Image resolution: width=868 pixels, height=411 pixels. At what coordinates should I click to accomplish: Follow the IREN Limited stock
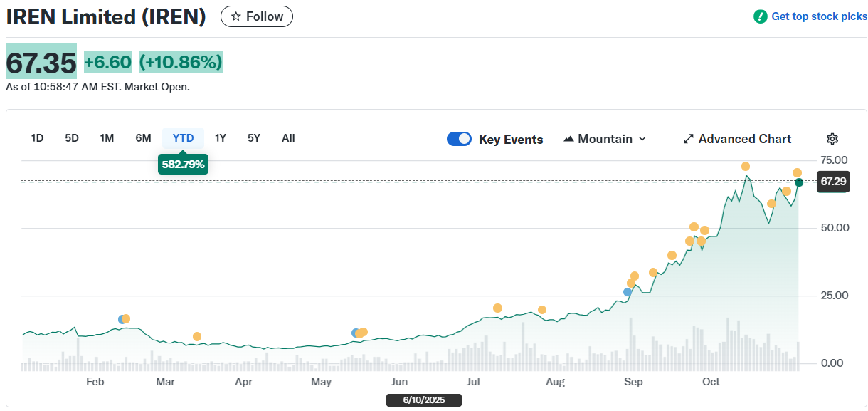point(257,16)
